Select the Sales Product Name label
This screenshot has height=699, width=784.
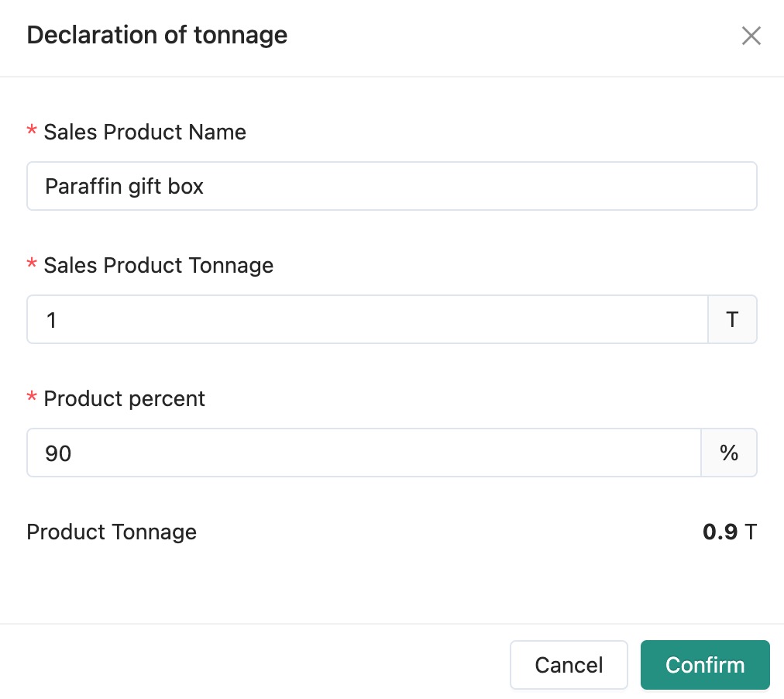click(x=145, y=132)
